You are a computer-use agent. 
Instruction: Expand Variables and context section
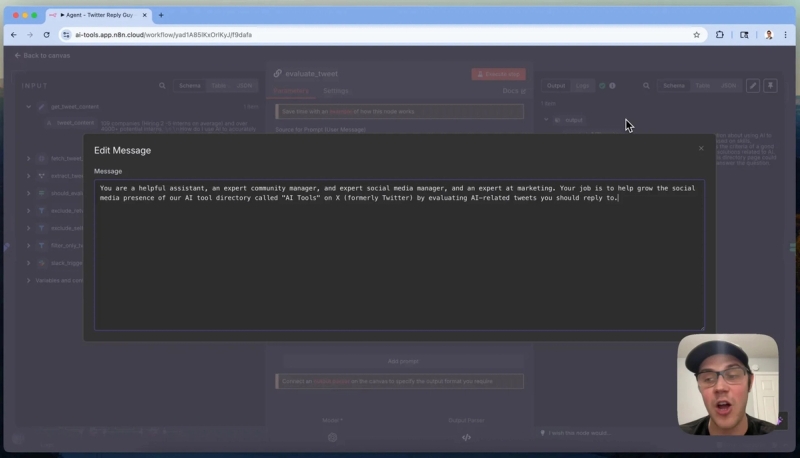tap(29, 281)
